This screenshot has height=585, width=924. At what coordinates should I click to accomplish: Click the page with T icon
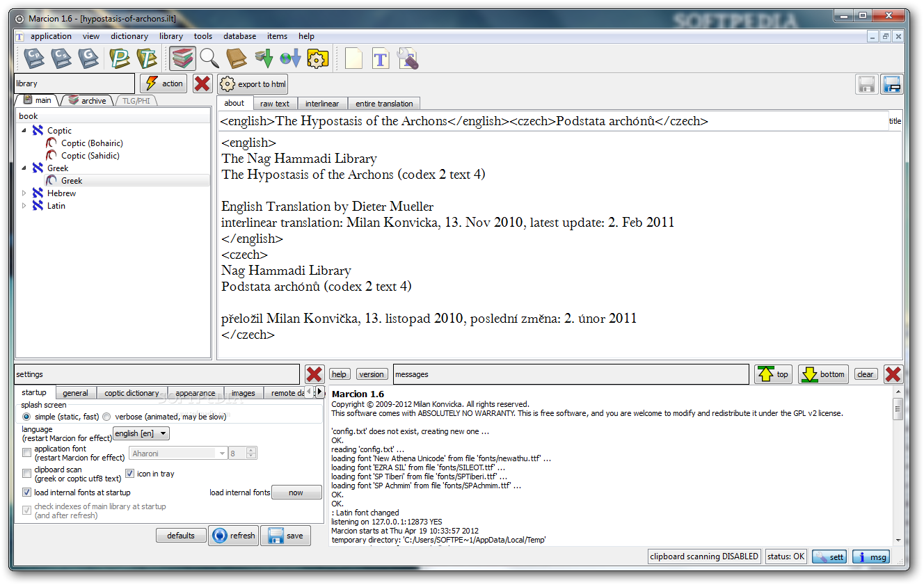[x=381, y=58]
